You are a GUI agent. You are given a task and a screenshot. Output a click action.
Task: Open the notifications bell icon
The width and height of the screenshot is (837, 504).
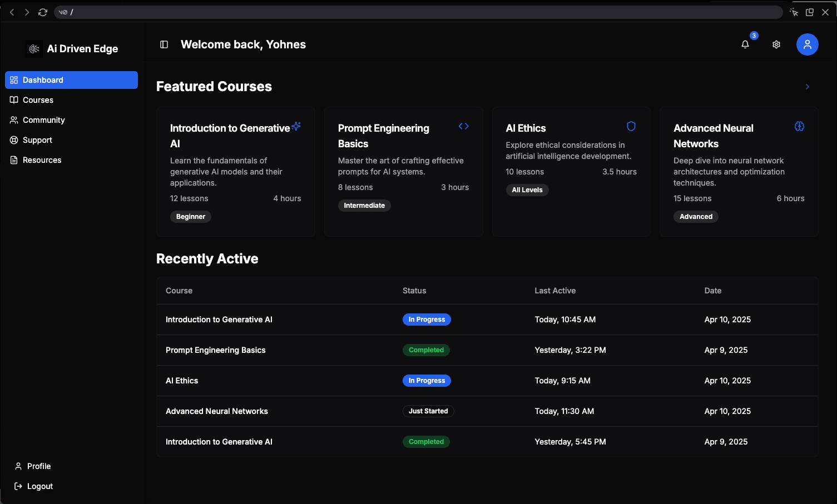tap(745, 44)
